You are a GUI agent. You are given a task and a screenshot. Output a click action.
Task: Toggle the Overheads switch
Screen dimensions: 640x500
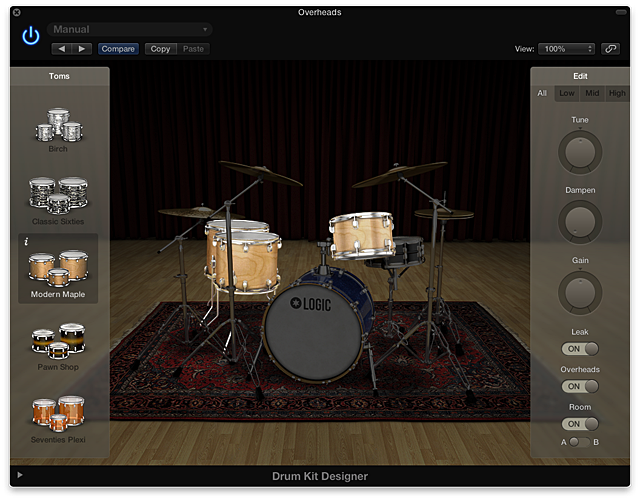580,386
